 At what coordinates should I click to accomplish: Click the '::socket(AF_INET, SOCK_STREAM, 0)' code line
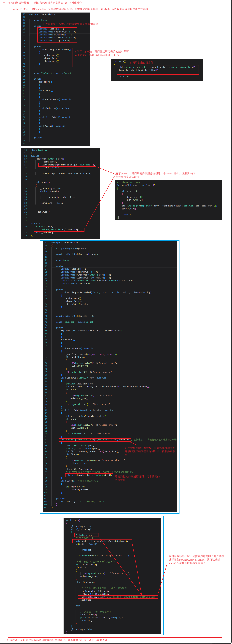point(92,354)
